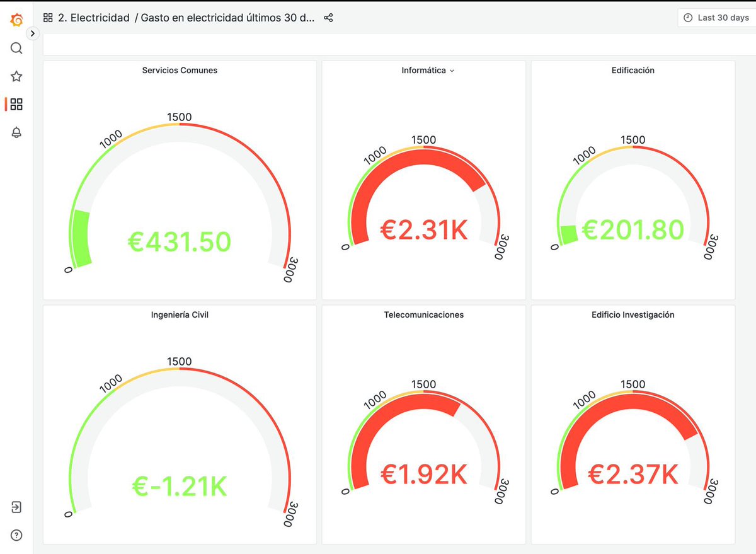
Task: Open the help question mark icon
Action: [16, 535]
